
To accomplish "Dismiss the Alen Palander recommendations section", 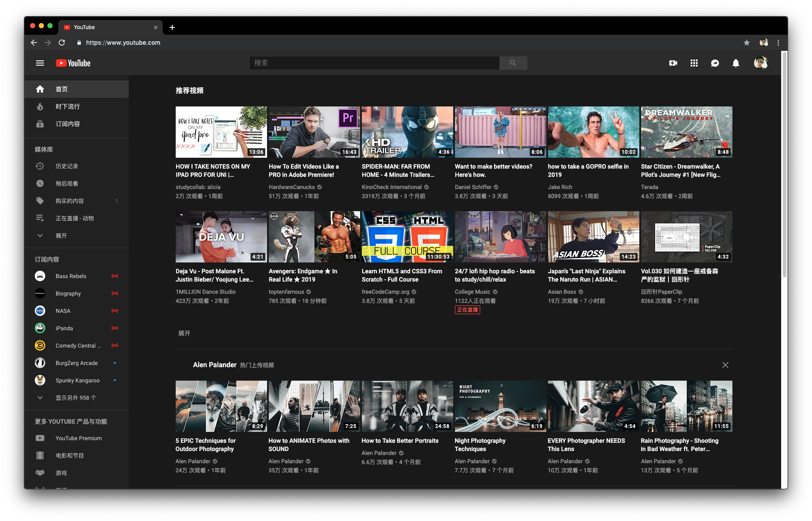I will [x=725, y=365].
